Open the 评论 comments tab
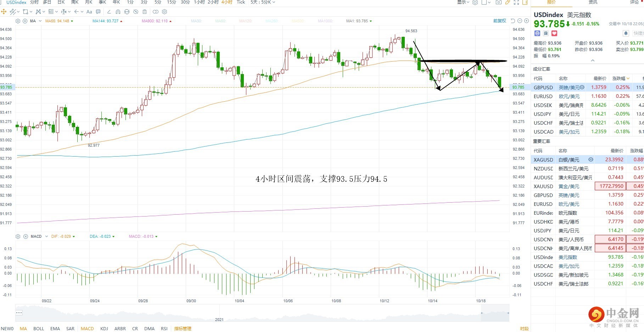This screenshot has width=644, height=332. click(634, 2)
